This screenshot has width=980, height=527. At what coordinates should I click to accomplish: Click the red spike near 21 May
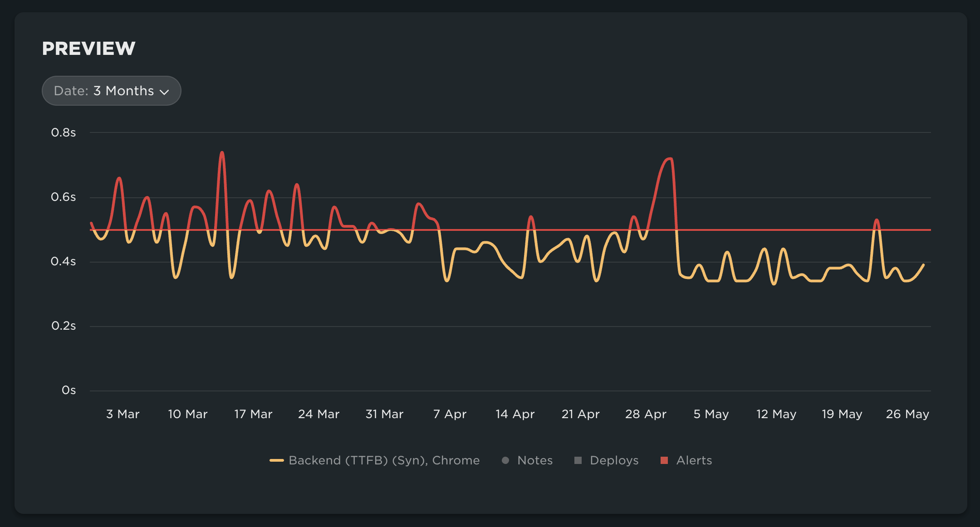pos(877,220)
